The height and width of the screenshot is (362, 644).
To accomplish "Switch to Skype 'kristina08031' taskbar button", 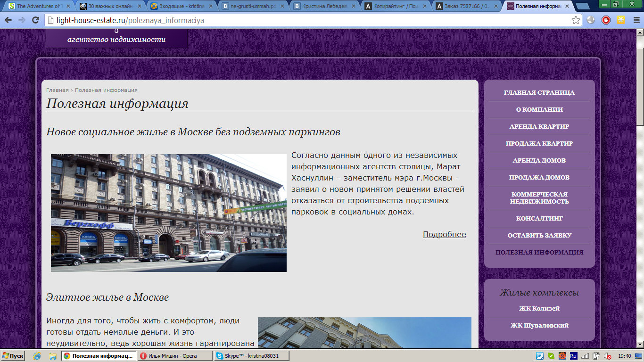I will 251,356.
